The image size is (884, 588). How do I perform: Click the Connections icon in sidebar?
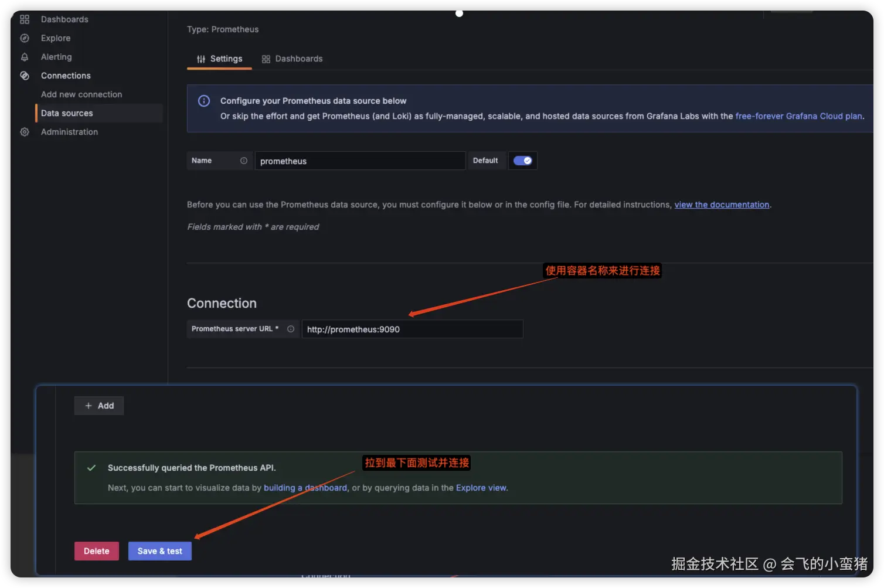[x=25, y=76]
